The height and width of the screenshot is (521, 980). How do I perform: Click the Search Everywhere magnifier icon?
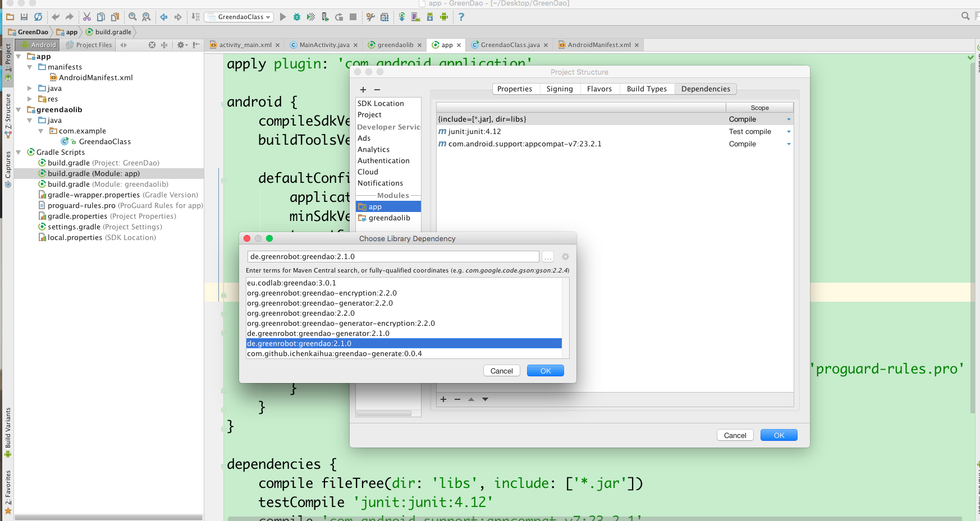pyautogui.click(x=965, y=16)
